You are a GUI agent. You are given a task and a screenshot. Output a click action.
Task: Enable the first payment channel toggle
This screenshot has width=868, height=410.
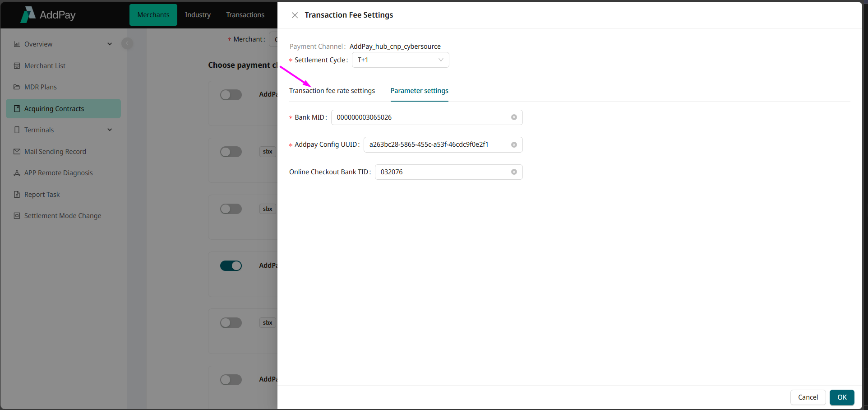point(231,95)
